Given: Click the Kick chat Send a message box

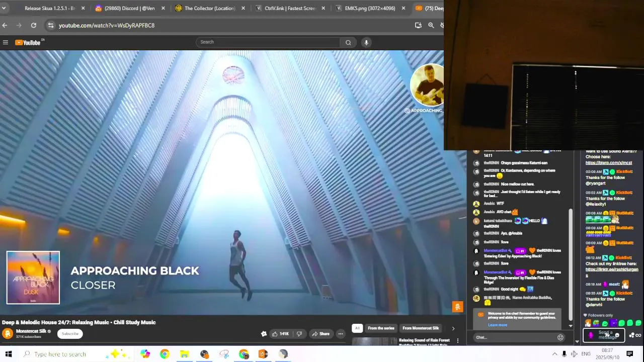Looking at the screenshot, I should click(x=604, y=335).
